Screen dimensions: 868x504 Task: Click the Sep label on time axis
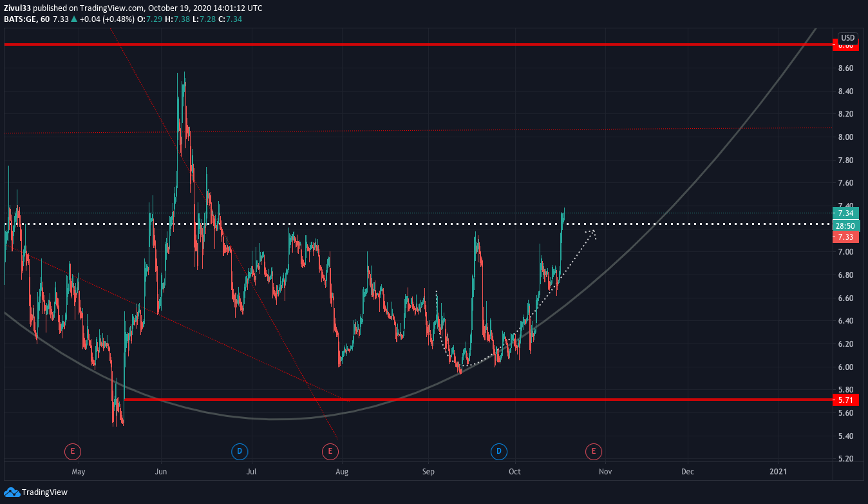pos(429,471)
